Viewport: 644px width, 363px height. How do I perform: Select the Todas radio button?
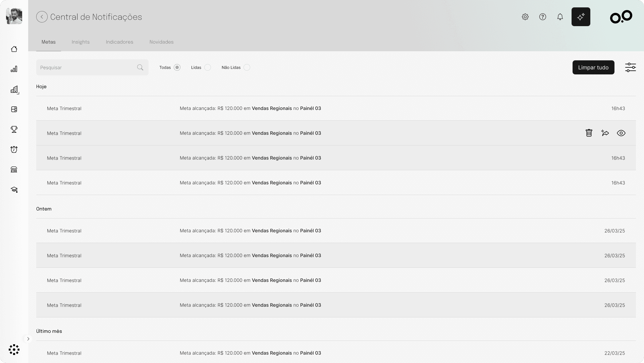click(x=177, y=67)
